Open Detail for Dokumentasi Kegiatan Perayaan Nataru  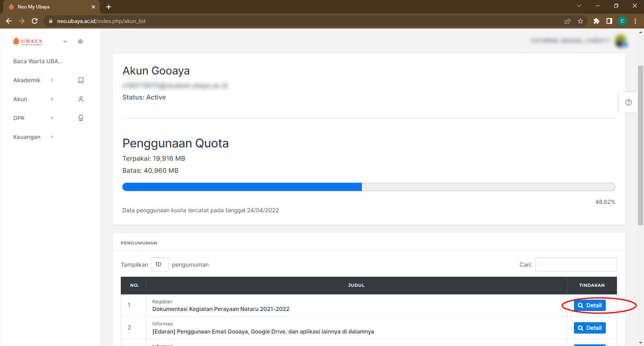(590, 305)
